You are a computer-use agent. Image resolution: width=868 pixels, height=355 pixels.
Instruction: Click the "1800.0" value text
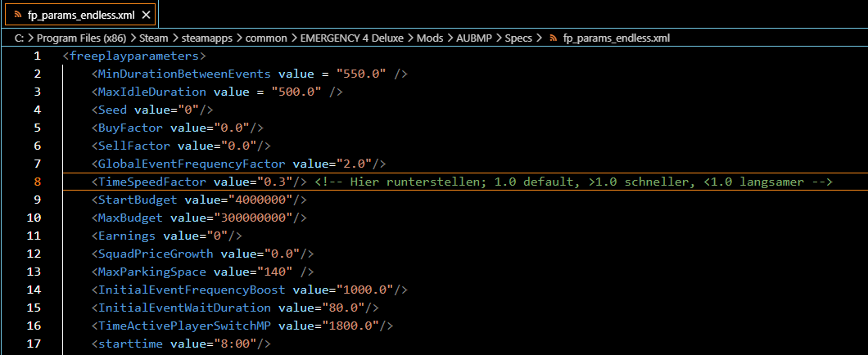tap(350, 325)
